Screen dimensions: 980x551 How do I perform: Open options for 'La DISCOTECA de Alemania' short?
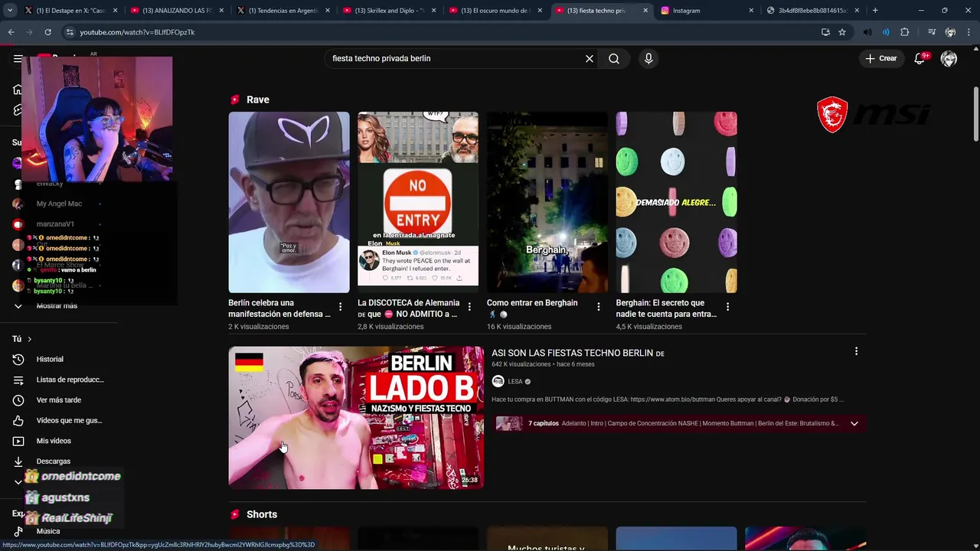(x=469, y=306)
